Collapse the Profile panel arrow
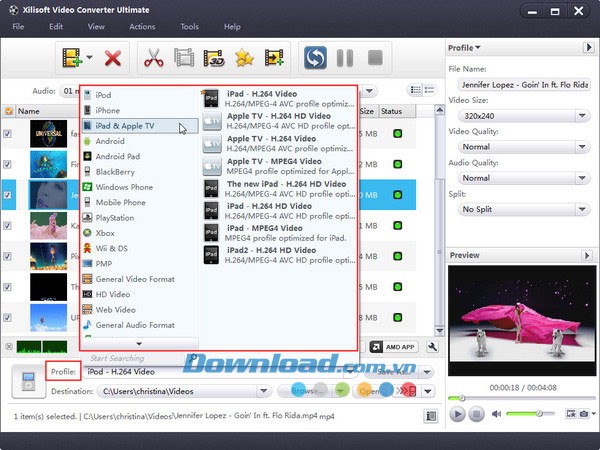 pyautogui.click(x=588, y=47)
